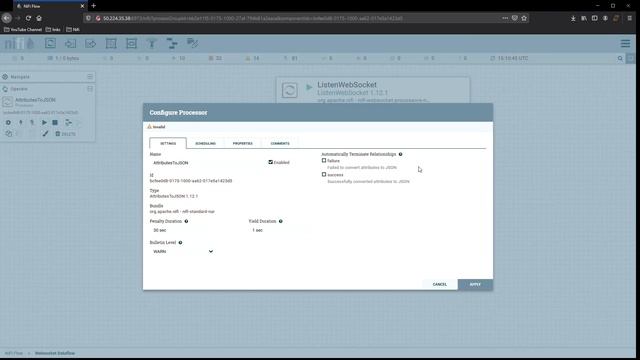
Task: Click the change color brush icon
Action: pyautogui.click(x=45, y=133)
